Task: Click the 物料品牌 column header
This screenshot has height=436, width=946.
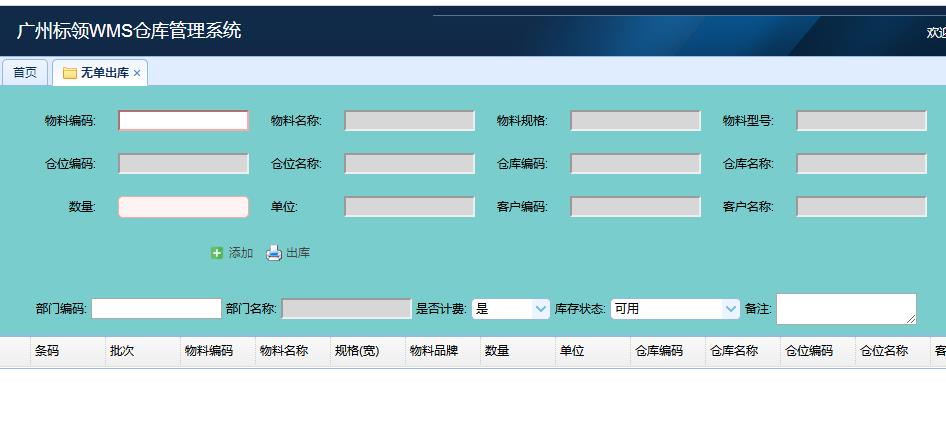Action: point(434,351)
